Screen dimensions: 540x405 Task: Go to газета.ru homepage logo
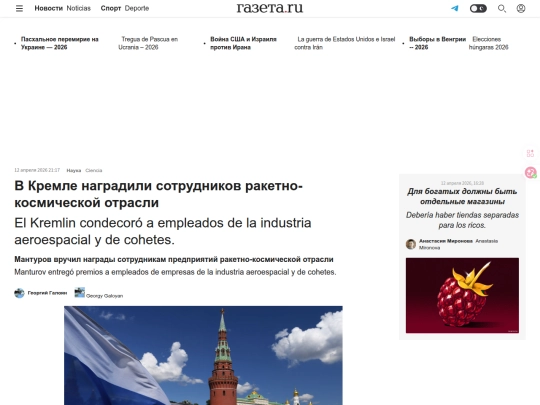coord(270,8)
